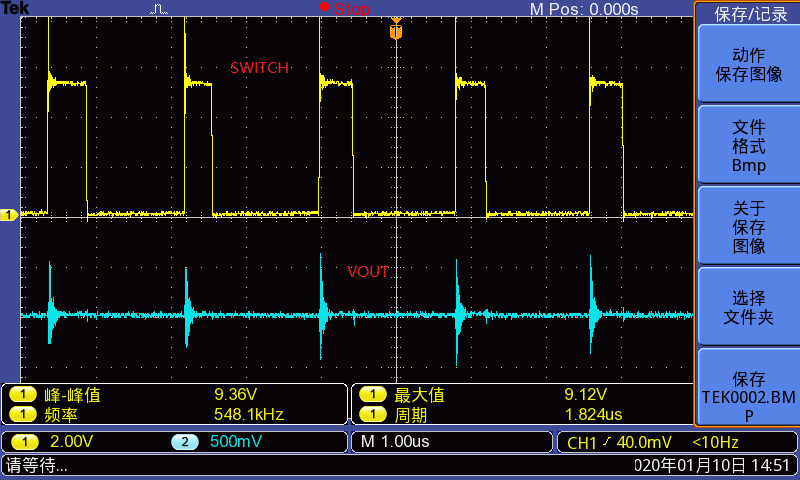Click the M Pos: 0.000s readout

[x=584, y=9]
